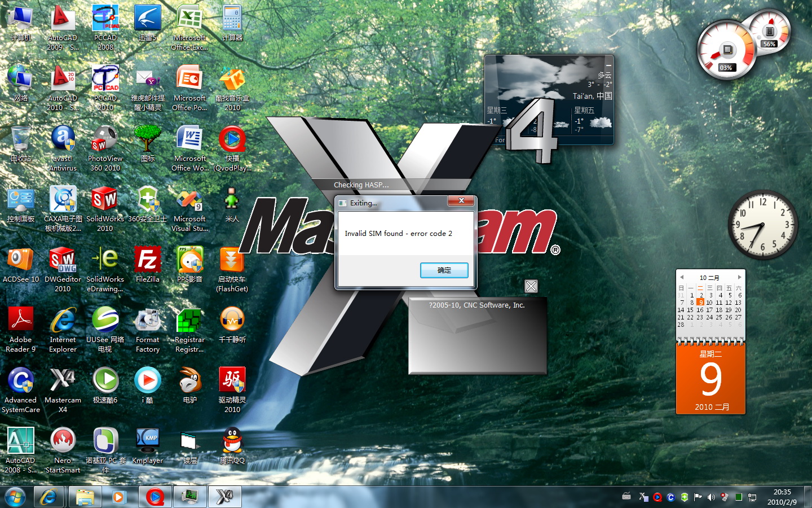The height and width of the screenshot is (508, 812).
Task: Launch PCCAD 2010 from the desktop
Action: tap(105, 88)
